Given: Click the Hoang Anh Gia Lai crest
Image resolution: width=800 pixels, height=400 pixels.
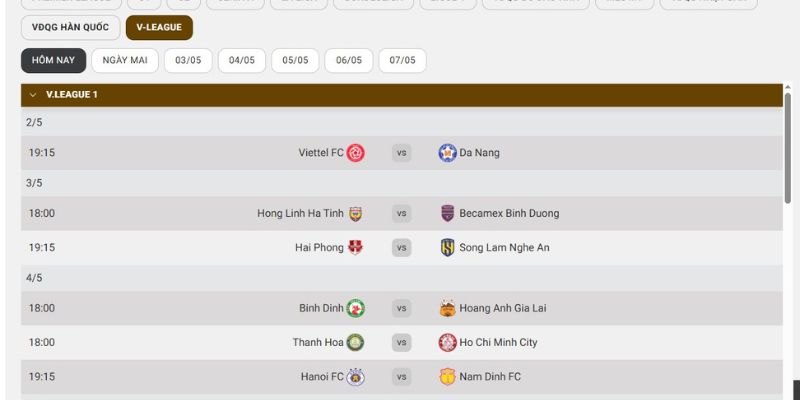Looking at the screenshot, I should [447, 308].
